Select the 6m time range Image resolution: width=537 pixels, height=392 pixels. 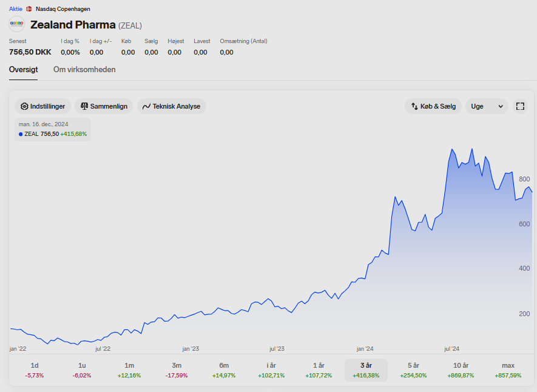point(224,370)
